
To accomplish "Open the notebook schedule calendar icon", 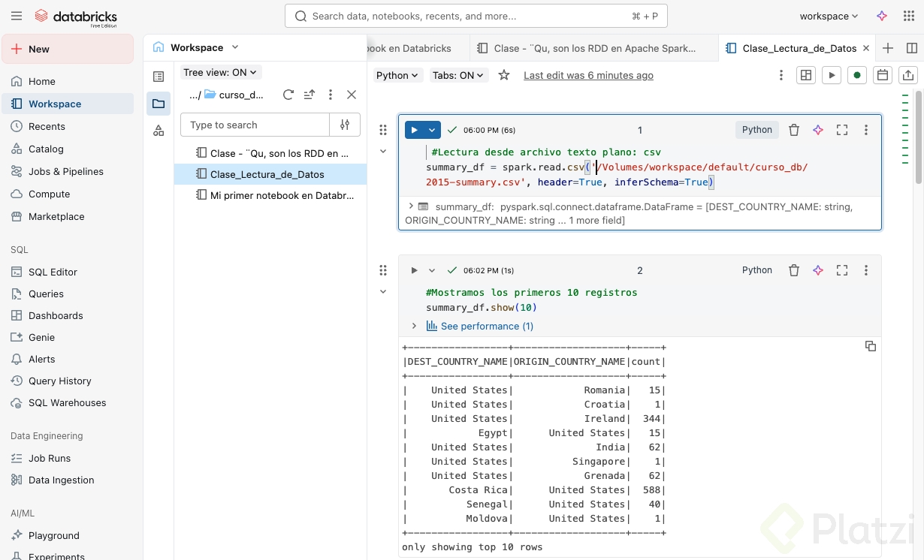I will (x=883, y=75).
